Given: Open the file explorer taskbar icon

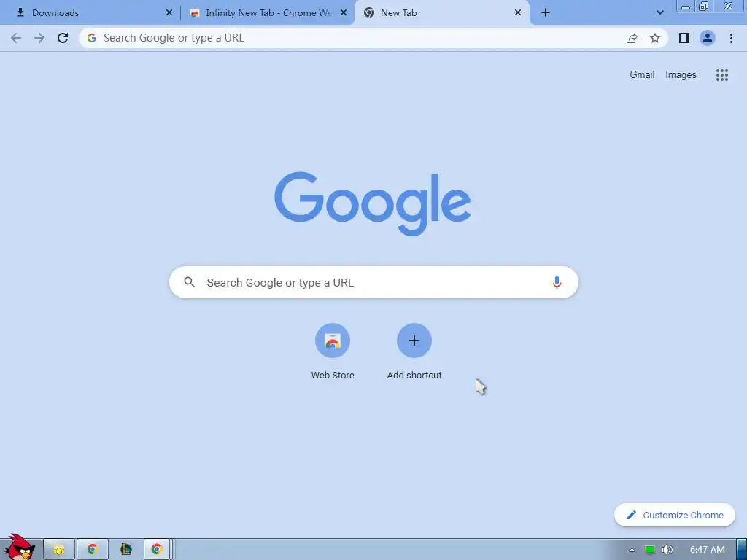Looking at the screenshot, I should [x=59, y=549].
